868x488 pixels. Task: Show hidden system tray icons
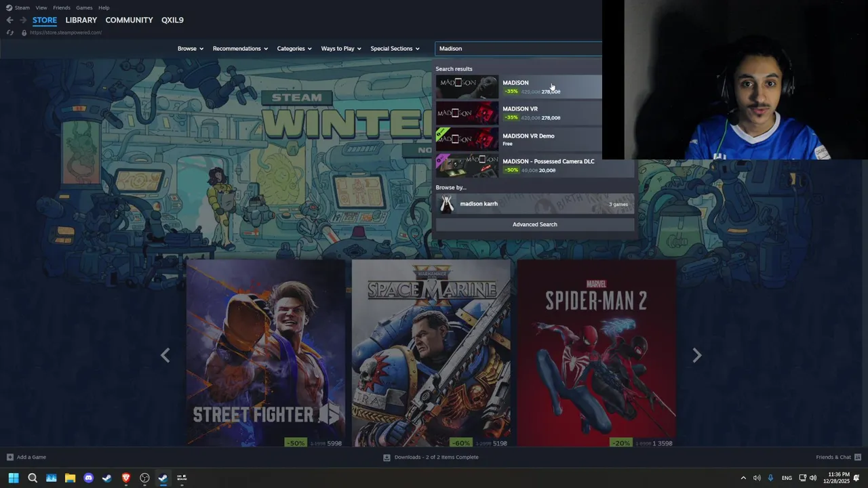(743, 478)
